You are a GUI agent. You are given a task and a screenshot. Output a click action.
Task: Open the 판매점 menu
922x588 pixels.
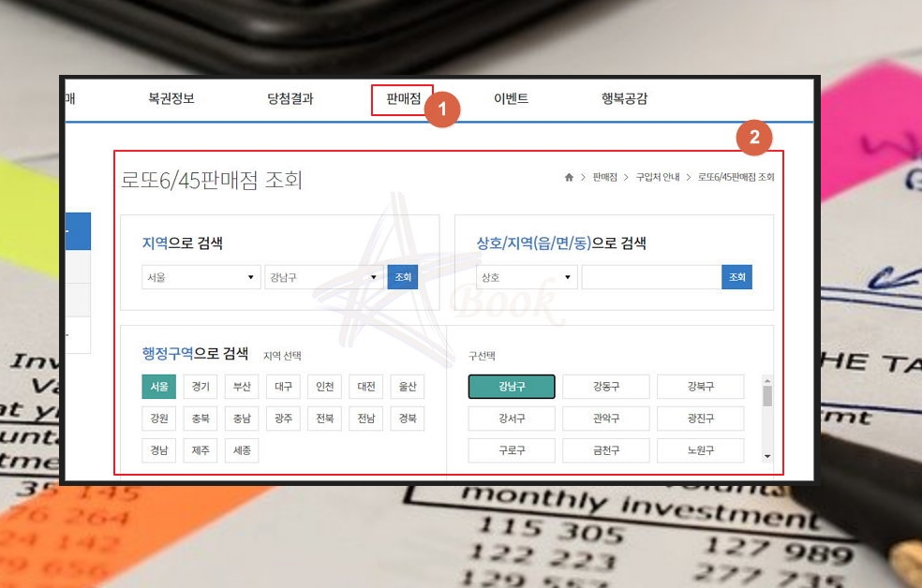[403, 98]
